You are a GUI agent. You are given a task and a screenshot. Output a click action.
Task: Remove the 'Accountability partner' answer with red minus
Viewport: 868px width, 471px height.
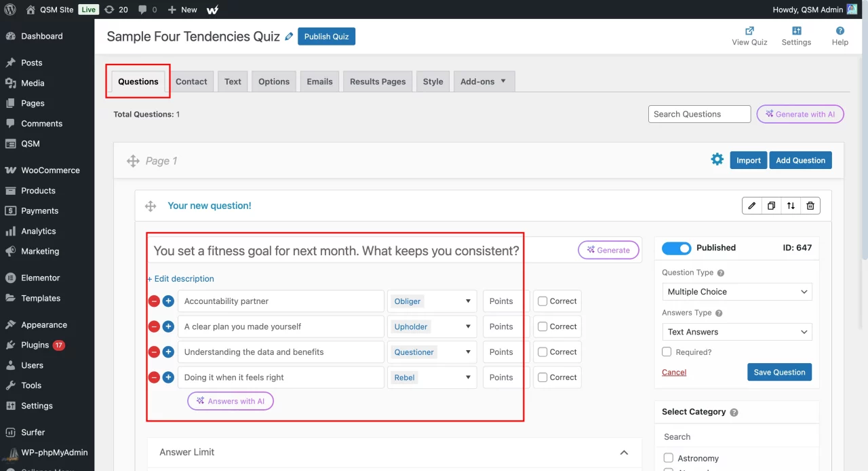pyautogui.click(x=154, y=301)
